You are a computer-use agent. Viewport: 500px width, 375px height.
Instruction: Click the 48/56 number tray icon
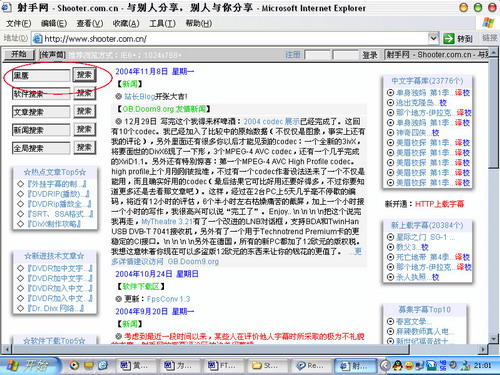click(443, 366)
